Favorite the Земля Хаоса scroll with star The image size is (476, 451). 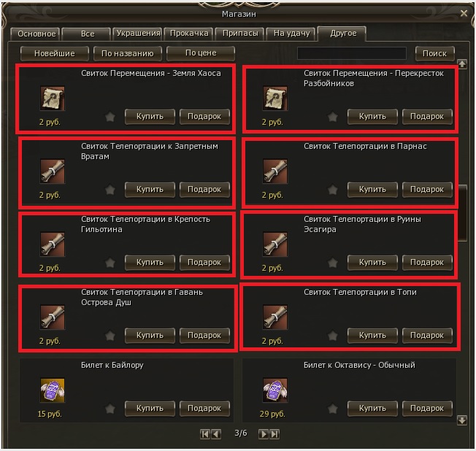[x=110, y=117]
